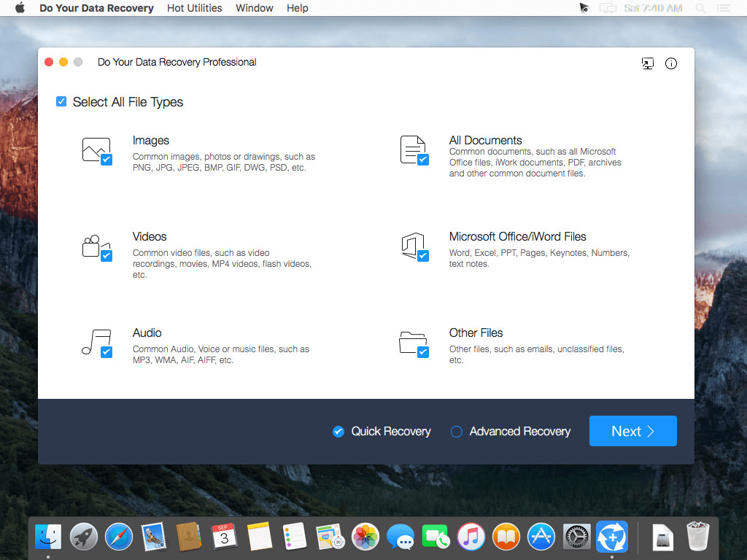Toggle the Images file type icon

tap(97, 152)
